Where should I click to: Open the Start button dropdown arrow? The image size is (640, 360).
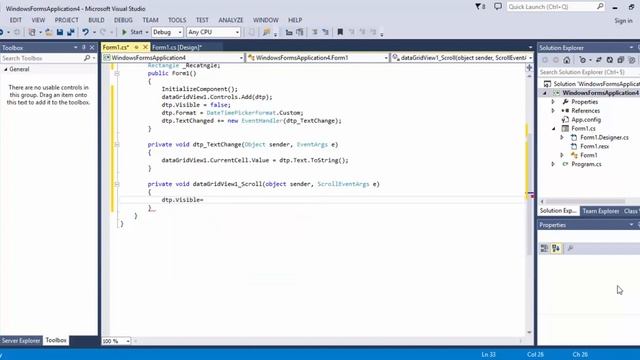(x=147, y=32)
